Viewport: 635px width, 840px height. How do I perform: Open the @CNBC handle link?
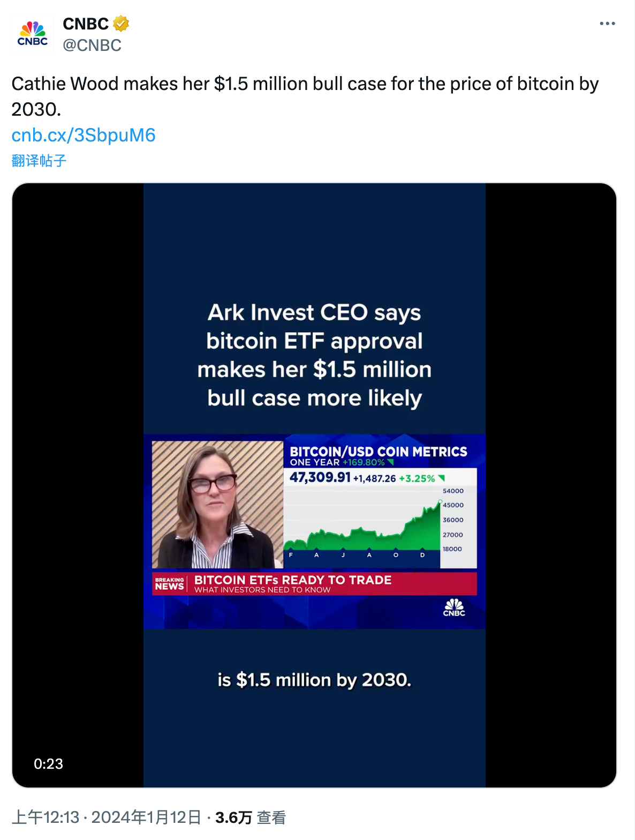(x=92, y=45)
